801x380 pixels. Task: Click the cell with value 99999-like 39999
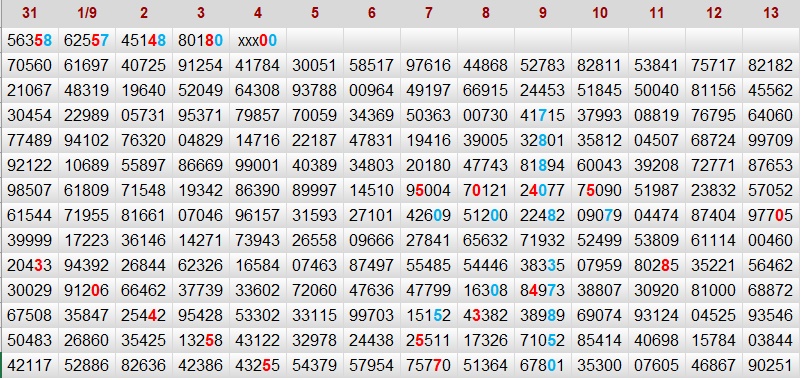tap(30, 241)
